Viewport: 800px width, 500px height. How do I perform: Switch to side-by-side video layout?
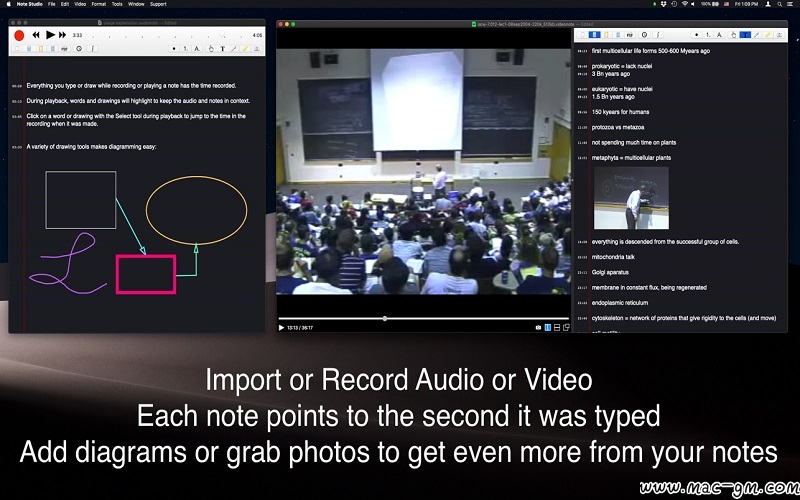click(548, 328)
